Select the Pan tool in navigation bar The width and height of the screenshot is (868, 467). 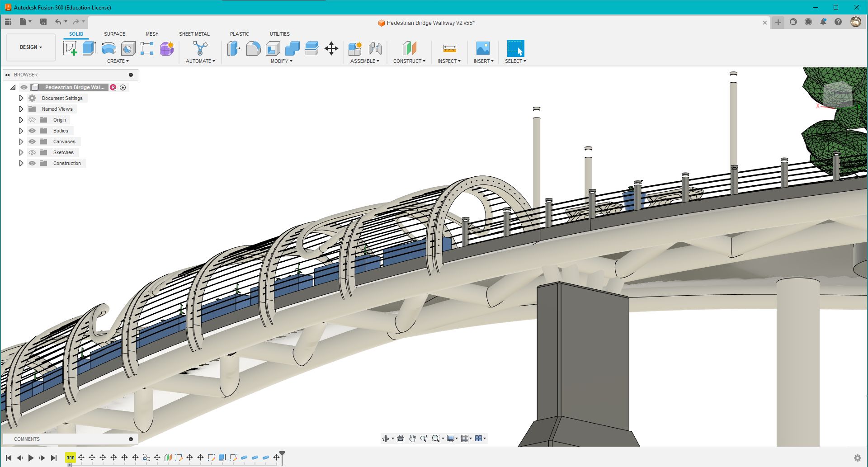point(412,438)
